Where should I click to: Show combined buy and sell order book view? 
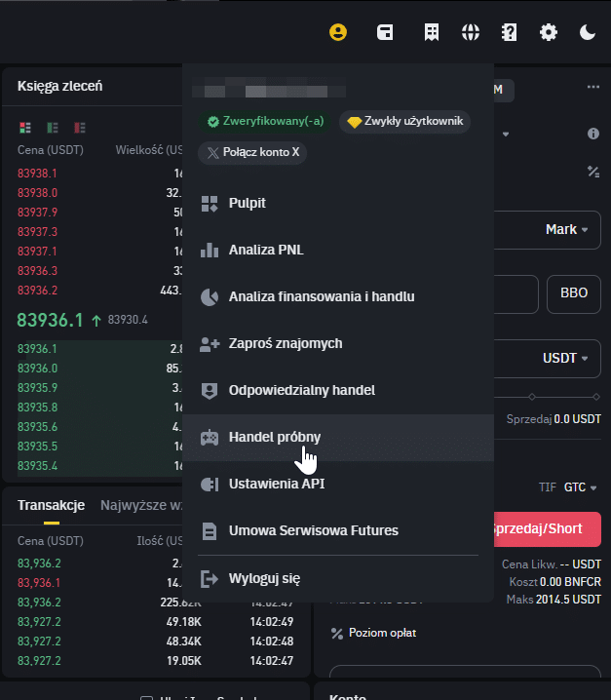coord(25,128)
